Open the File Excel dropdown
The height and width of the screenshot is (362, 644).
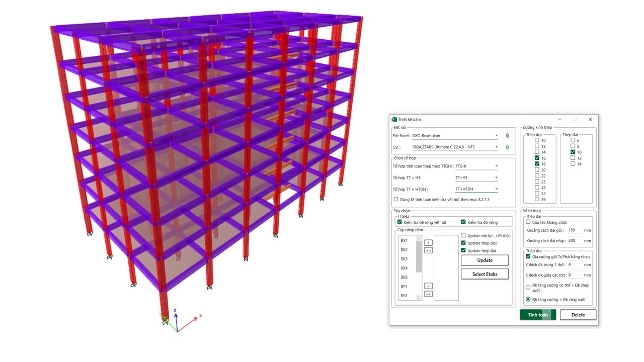pyautogui.click(x=497, y=136)
